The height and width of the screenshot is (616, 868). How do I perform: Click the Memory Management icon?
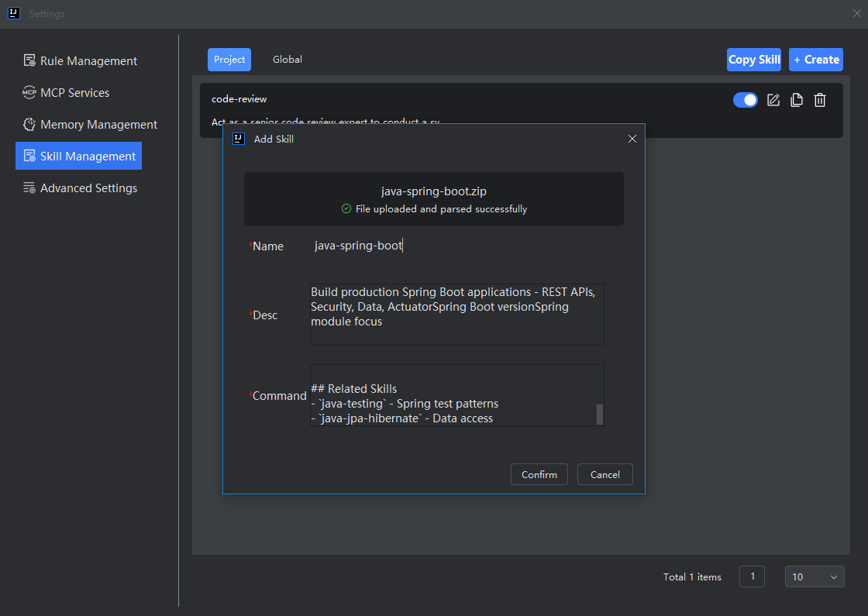coord(29,125)
